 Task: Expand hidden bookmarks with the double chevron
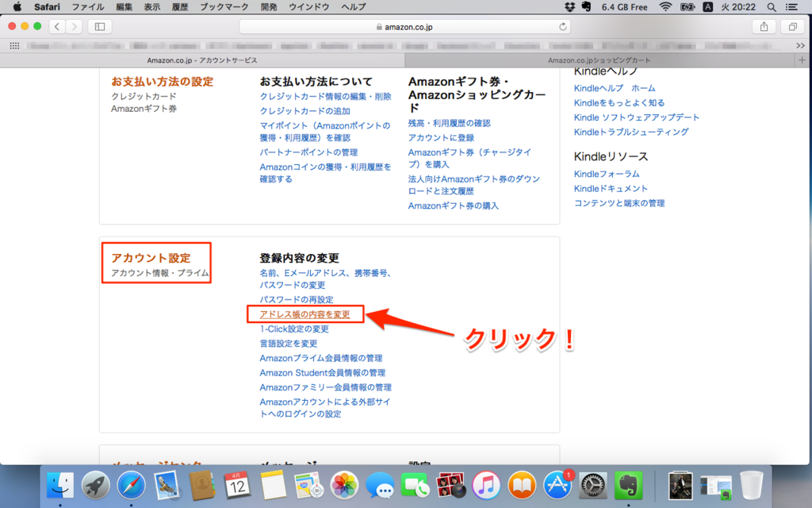tap(800, 45)
